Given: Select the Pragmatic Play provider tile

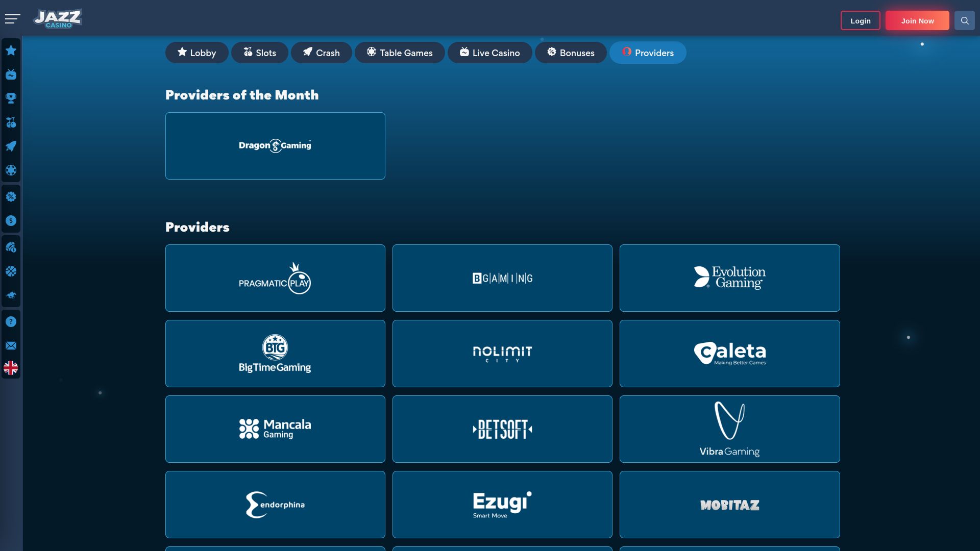Looking at the screenshot, I should 275,278.
